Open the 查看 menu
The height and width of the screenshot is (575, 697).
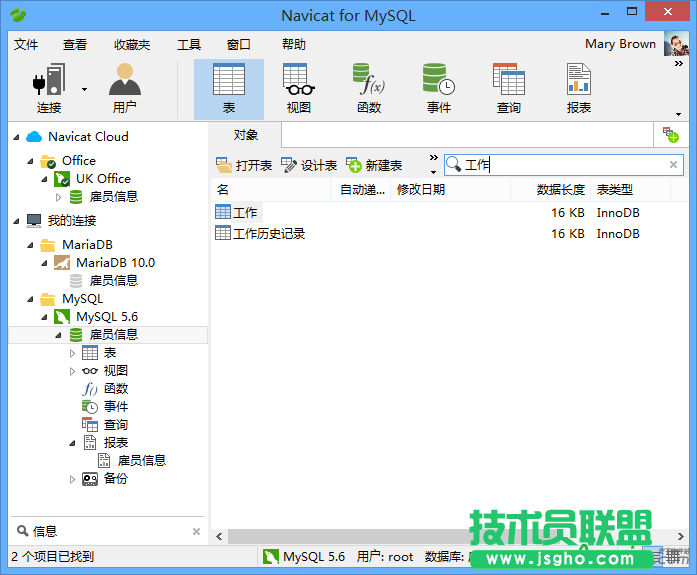coord(75,44)
